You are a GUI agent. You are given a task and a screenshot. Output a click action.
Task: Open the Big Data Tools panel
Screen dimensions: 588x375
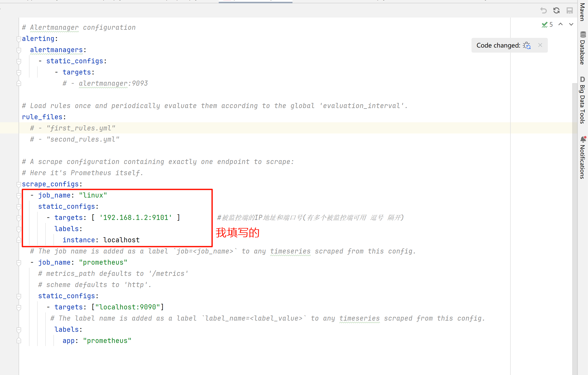coord(582,100)
